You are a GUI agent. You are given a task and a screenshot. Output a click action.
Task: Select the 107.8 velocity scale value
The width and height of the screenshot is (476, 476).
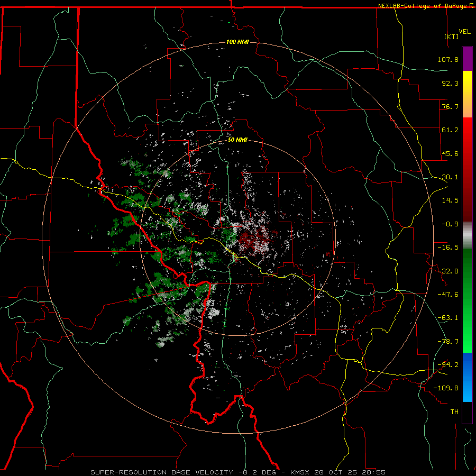point(448,59)
